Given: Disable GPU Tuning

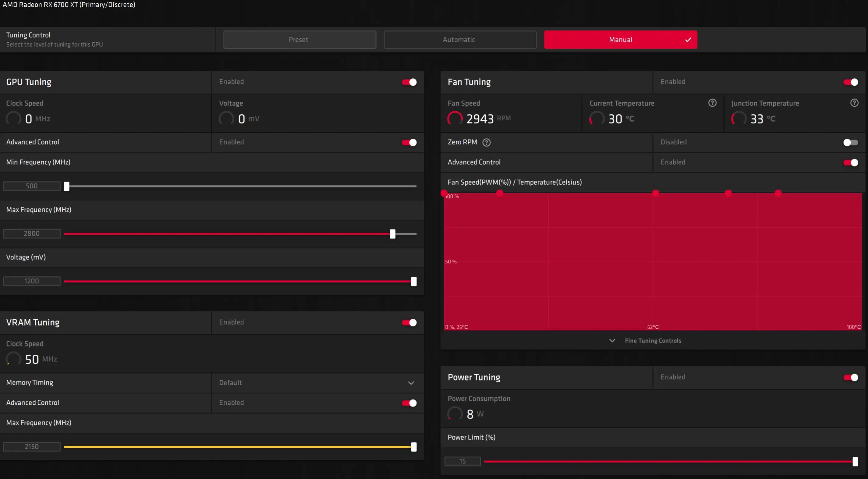Looking at the screenshot, I should (409, 82).
